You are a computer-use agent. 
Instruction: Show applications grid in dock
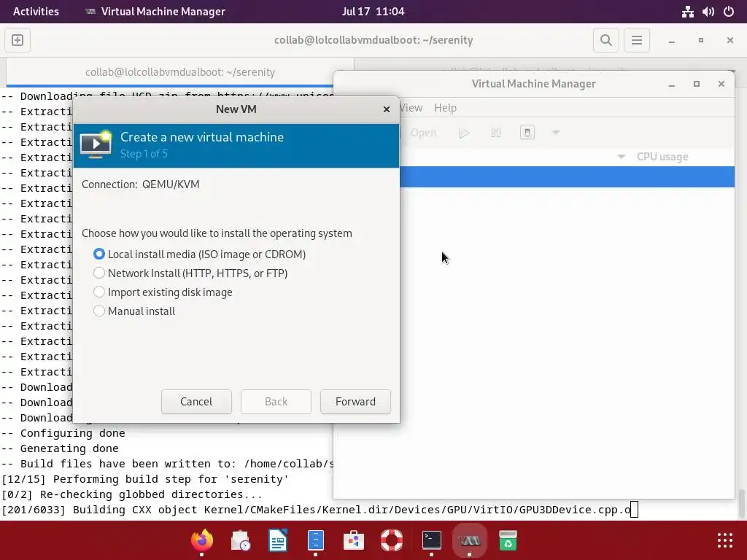725,540
